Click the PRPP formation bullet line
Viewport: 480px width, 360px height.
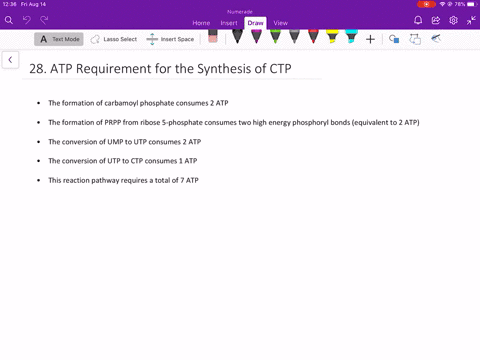pyautogui.click(x=234, y=122)
